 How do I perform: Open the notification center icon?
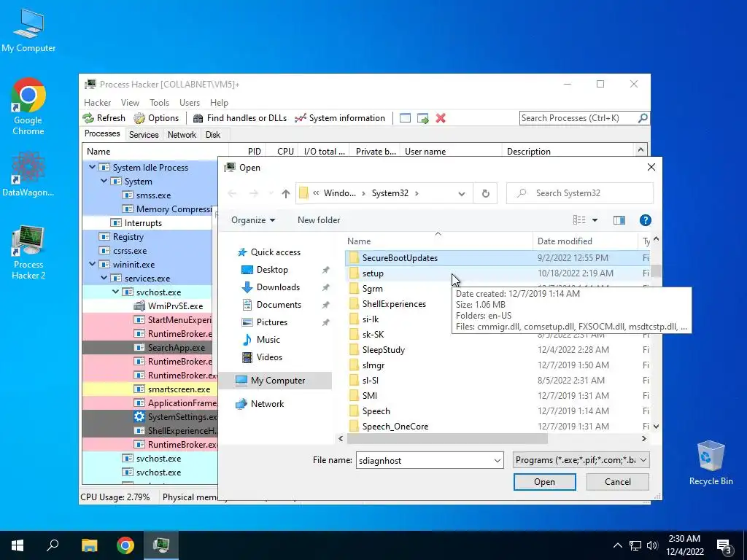pyautogui.click(x=724, y=545)
